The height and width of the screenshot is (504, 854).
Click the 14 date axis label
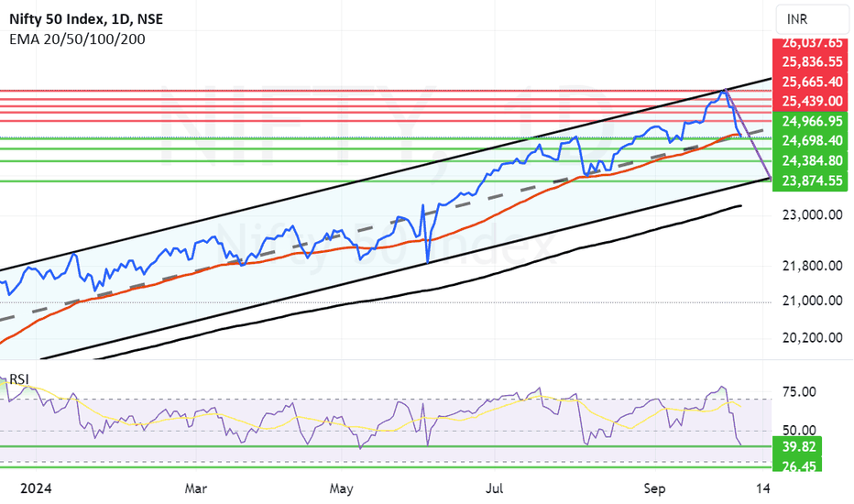coord(763,488)
